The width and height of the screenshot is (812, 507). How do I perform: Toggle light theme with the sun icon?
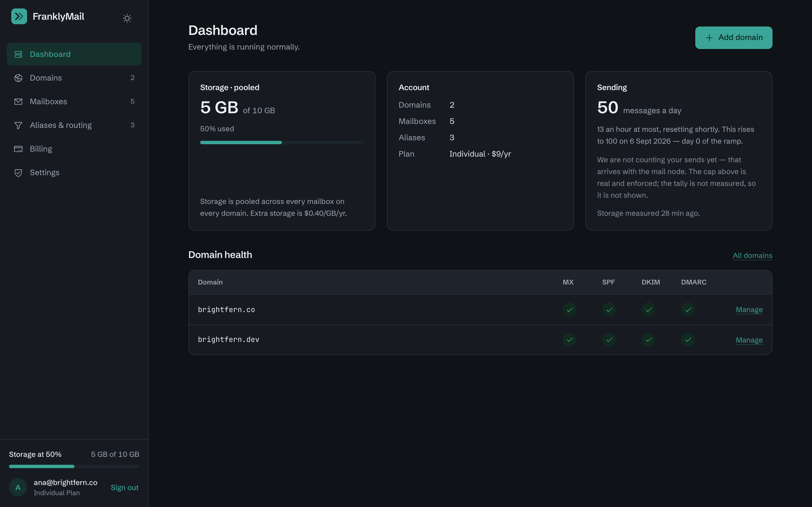(127, 18)
